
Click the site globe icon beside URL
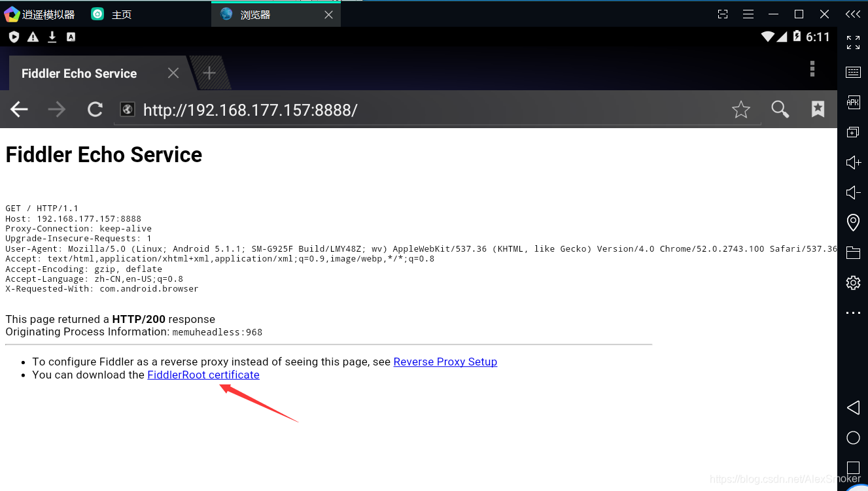(x=128, y=110)
